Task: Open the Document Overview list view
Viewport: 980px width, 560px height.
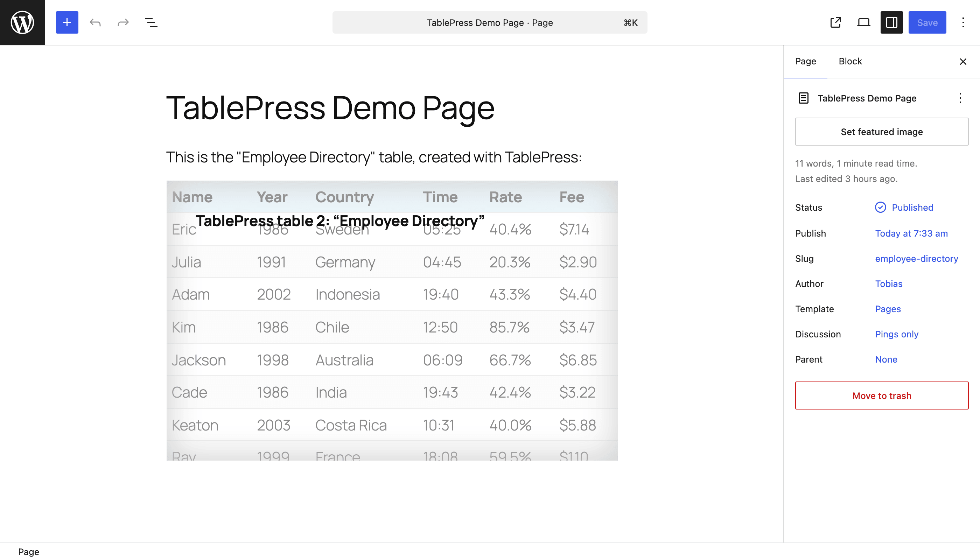Action: coord(151,22)
